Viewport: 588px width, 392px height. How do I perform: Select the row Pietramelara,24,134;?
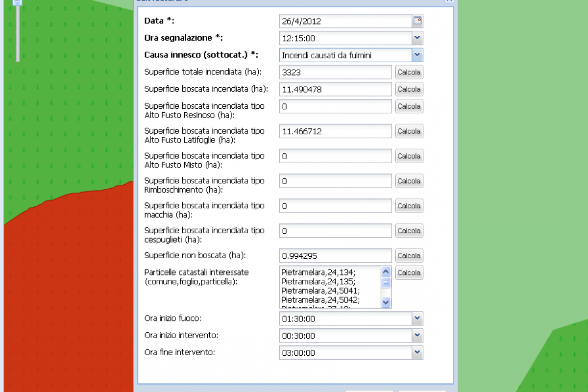tap(318, 272)
